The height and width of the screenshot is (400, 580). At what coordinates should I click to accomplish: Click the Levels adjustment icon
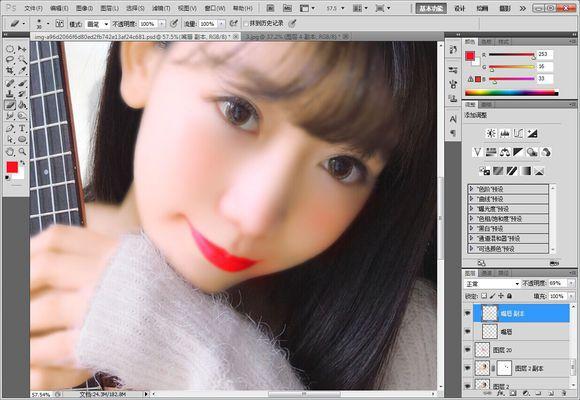click(505, 134)
